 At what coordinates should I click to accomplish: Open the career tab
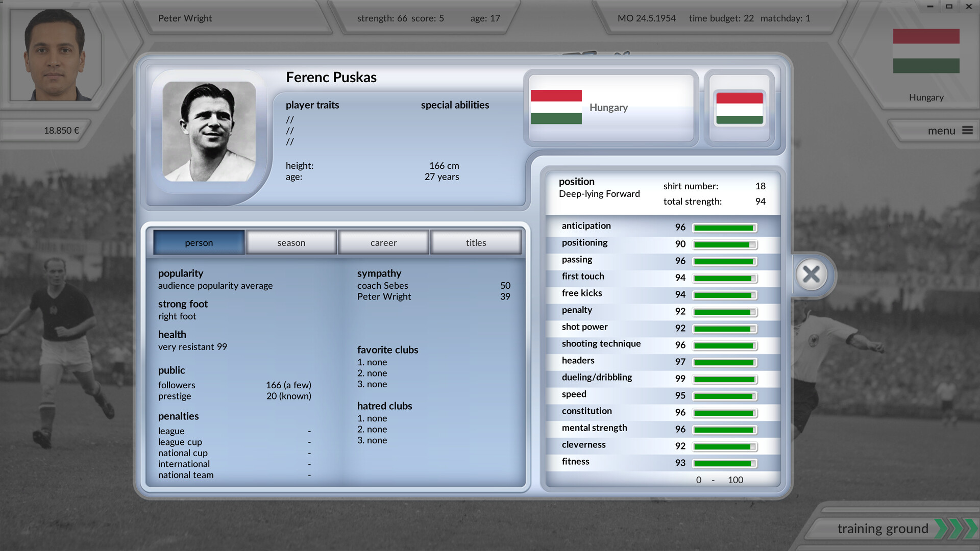[x=383, y=242]
